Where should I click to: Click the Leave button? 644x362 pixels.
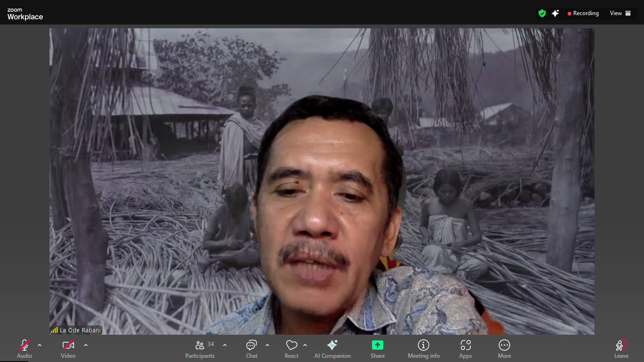(x=621, y=345)
